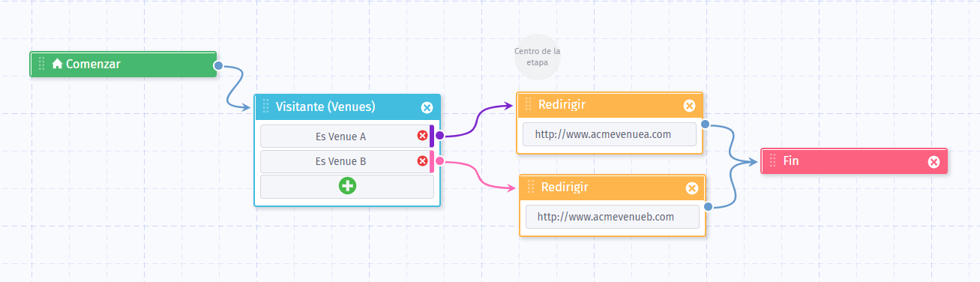This screenshot has width=980, height=282.
Task: Click output connector of acmevenuea Redirigir node
Action: point(705,124)
